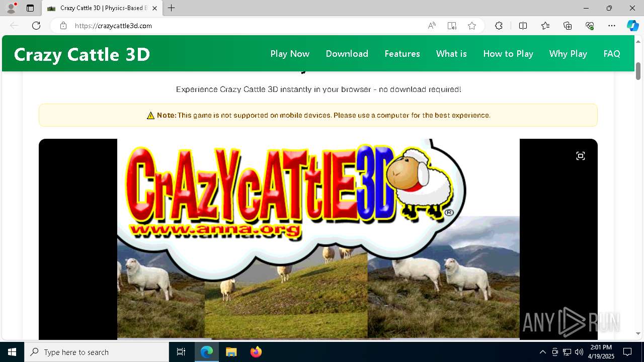Navigate to How to Play
644x362 pixels.
point(508,54)
